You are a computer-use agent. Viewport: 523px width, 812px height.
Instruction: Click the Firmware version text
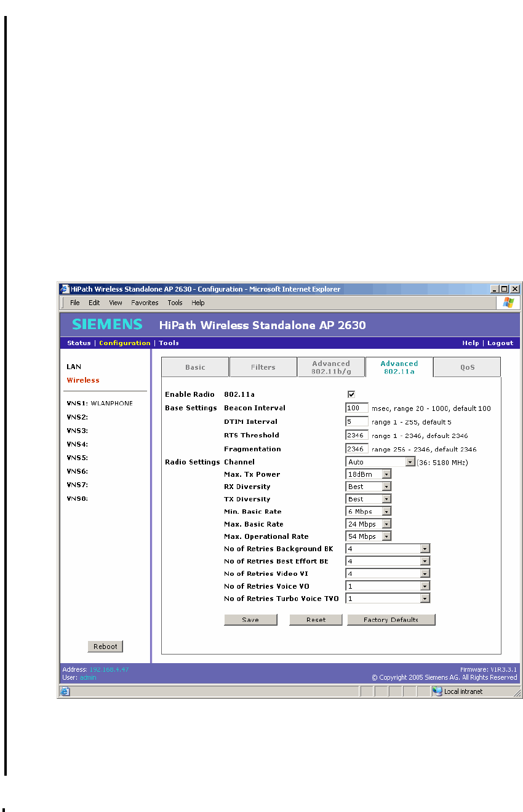(x=489, y=669)
